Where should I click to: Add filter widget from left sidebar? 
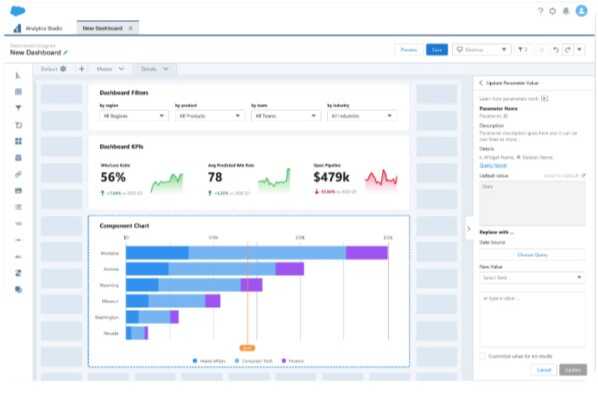click(18, 108)
